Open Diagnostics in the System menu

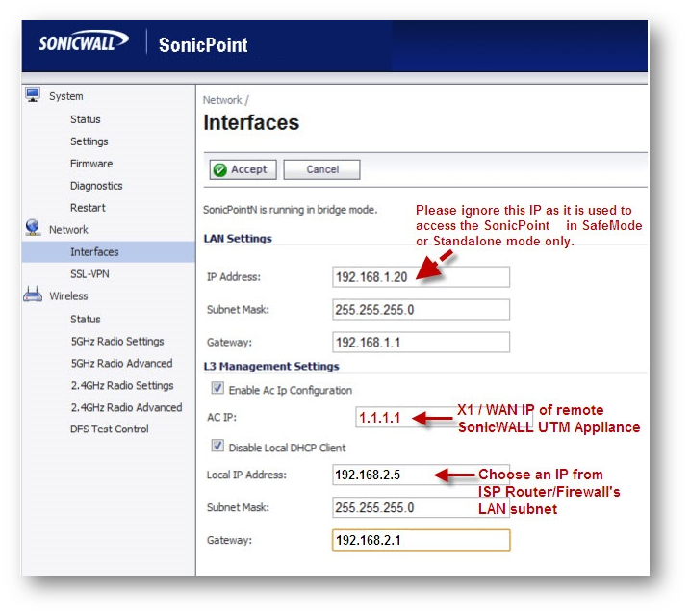click(96, 186)
